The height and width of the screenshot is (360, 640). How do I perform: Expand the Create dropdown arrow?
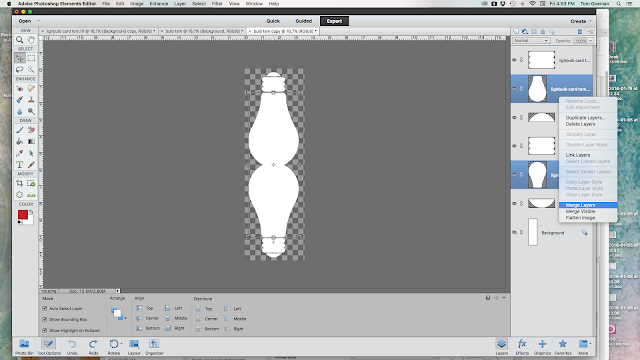point(590,21)
